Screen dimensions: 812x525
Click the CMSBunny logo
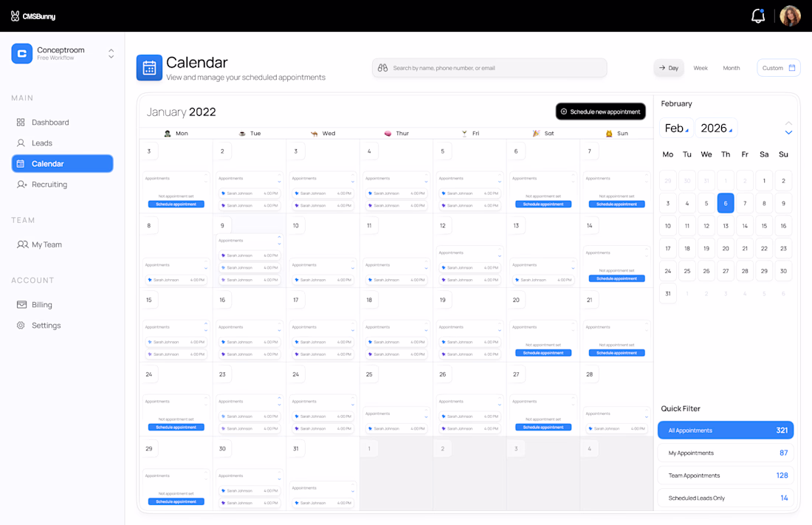(x=33, y=16)
